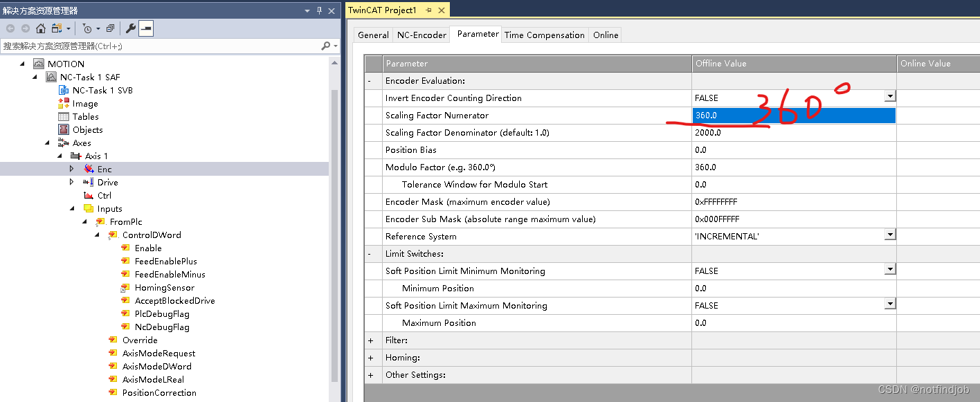
Task: Switch to the General tab
Action: click(x=372, y=35)
